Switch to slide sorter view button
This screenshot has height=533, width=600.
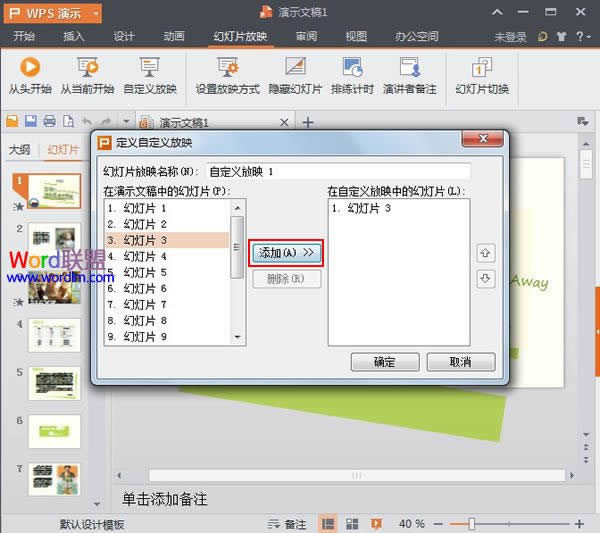[351, 524]
